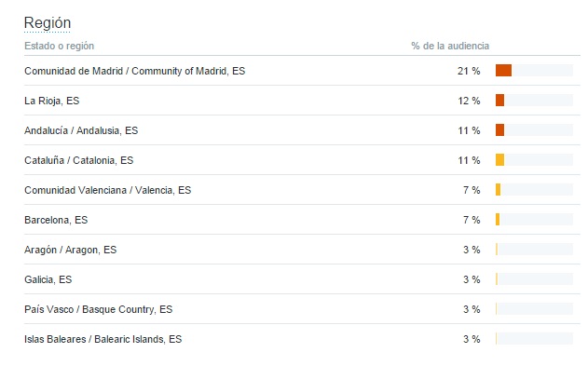Click the 21 % value for Madrid
588x366 pixels.
pyautogui.click(x=469, y=71)
